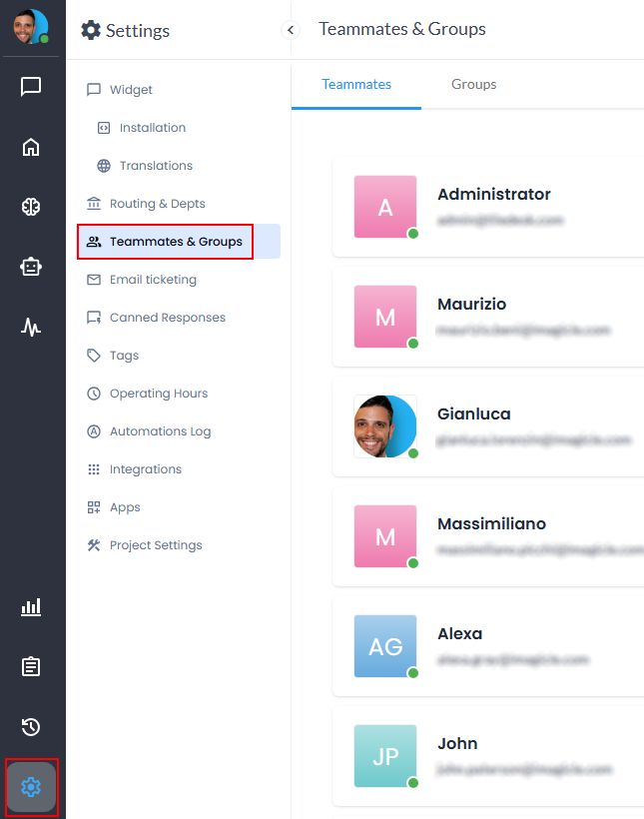This screenshot has width=644, height=819.
Task: Open Widget settings menu item
Action: (131, 90)
